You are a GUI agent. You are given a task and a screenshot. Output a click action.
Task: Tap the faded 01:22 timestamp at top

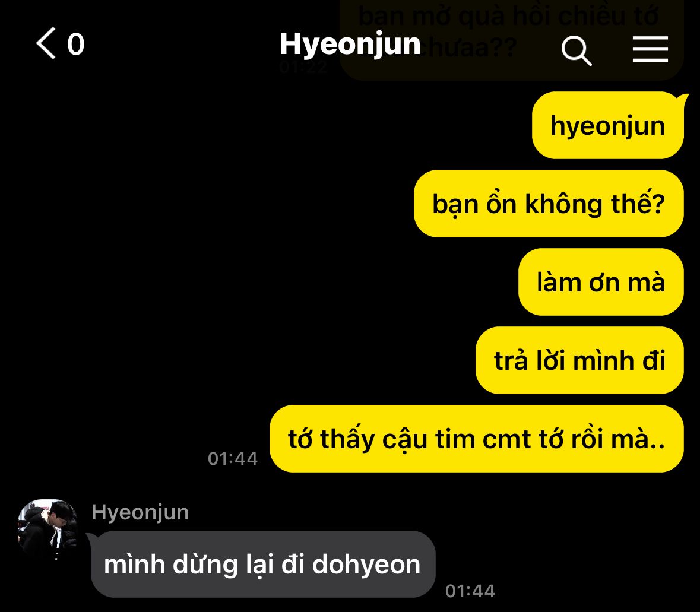[x=303, y=68]
